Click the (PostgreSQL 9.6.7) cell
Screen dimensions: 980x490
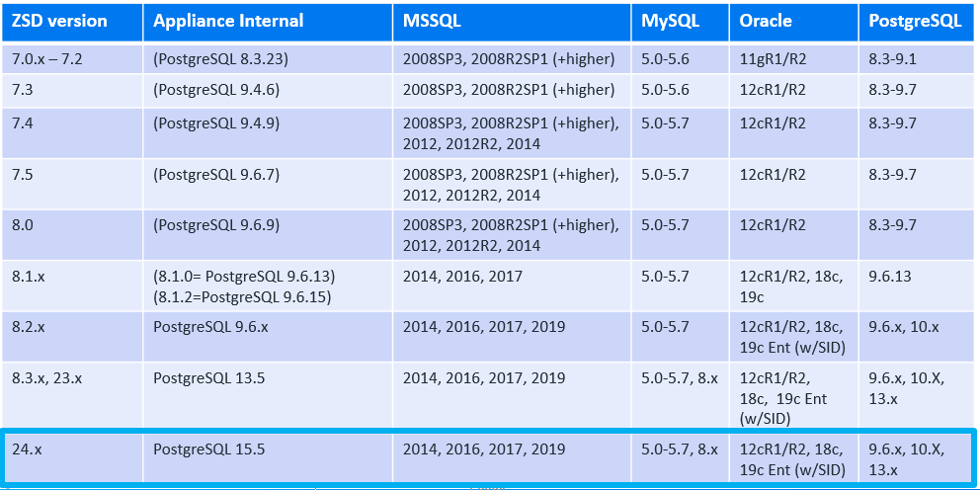tap(216, 175)
